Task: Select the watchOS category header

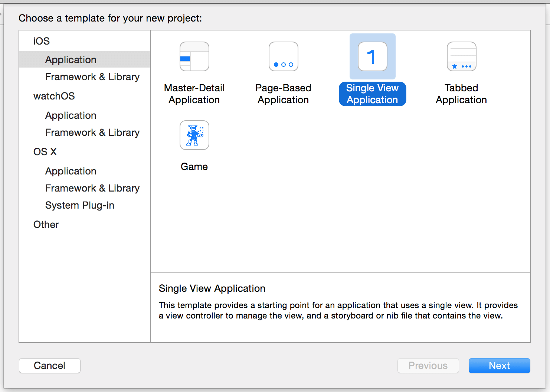Action: 54,96
